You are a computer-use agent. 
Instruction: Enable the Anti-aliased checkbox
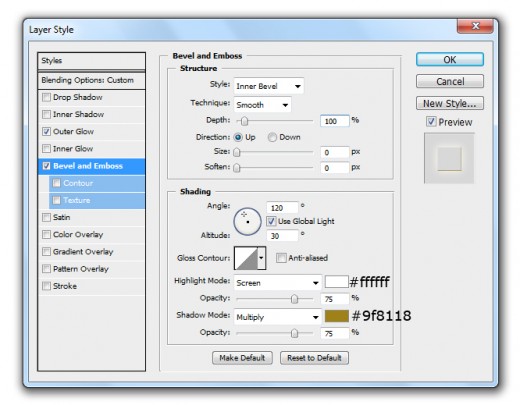(x=281, y=258)
